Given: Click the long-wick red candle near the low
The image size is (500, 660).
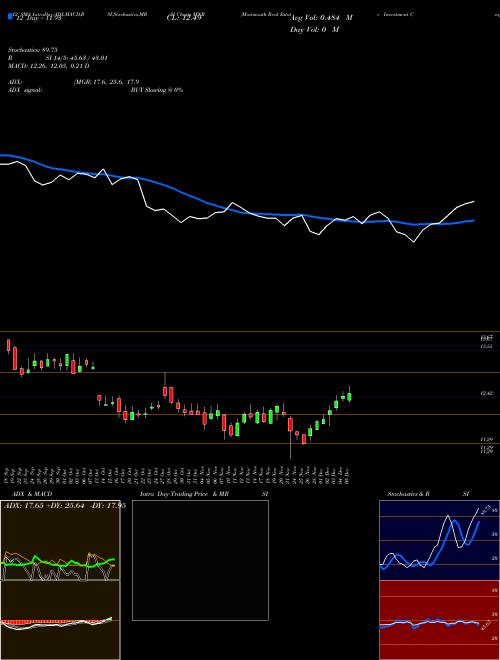Looking at the screenshot, I should tap(290, 435).
